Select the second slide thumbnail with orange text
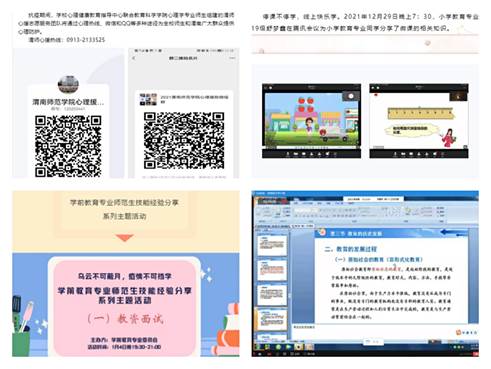 [x=272, y=270]
